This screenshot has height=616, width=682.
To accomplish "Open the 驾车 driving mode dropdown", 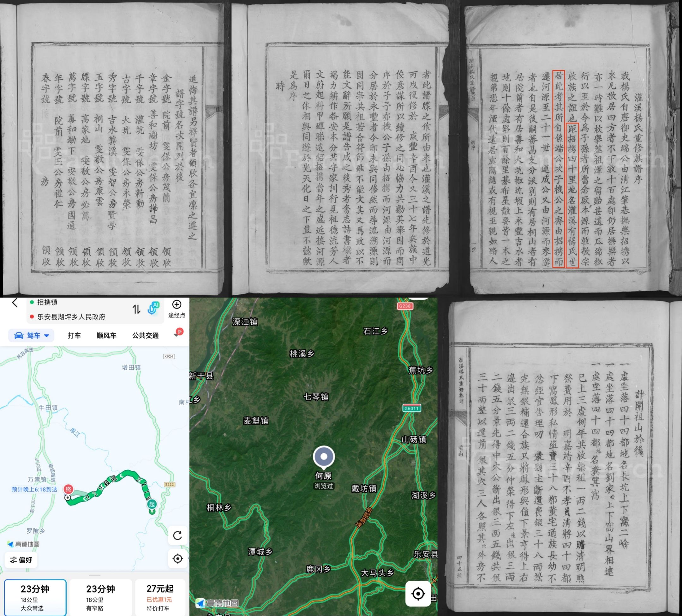I will click(x=32, y=335).
